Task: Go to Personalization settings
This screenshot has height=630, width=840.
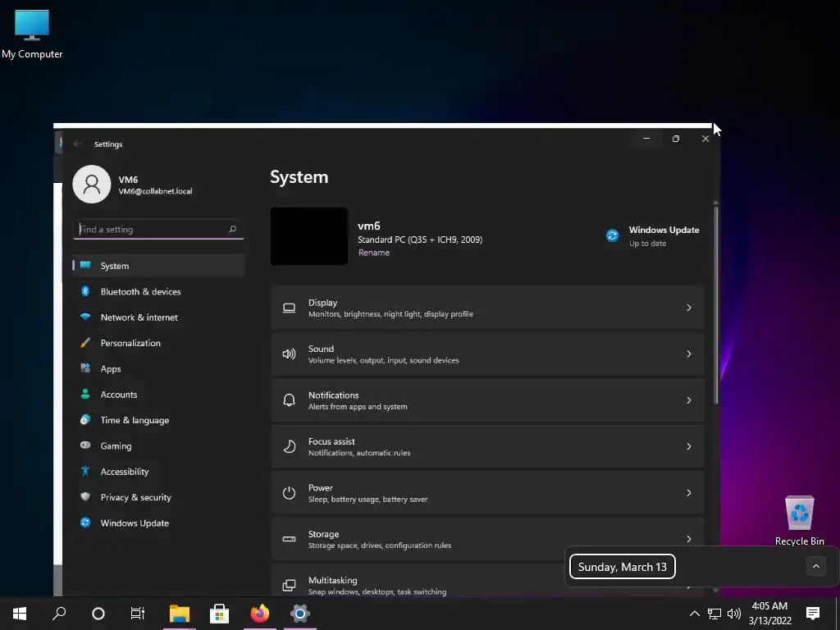Action: coord(158,343)
